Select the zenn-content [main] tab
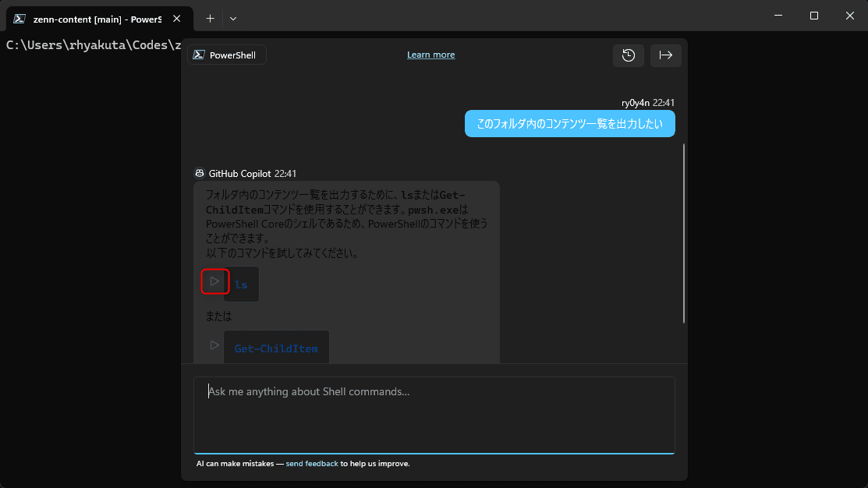The height and width of the screenshot is (488, 868). tap(100, 19)
